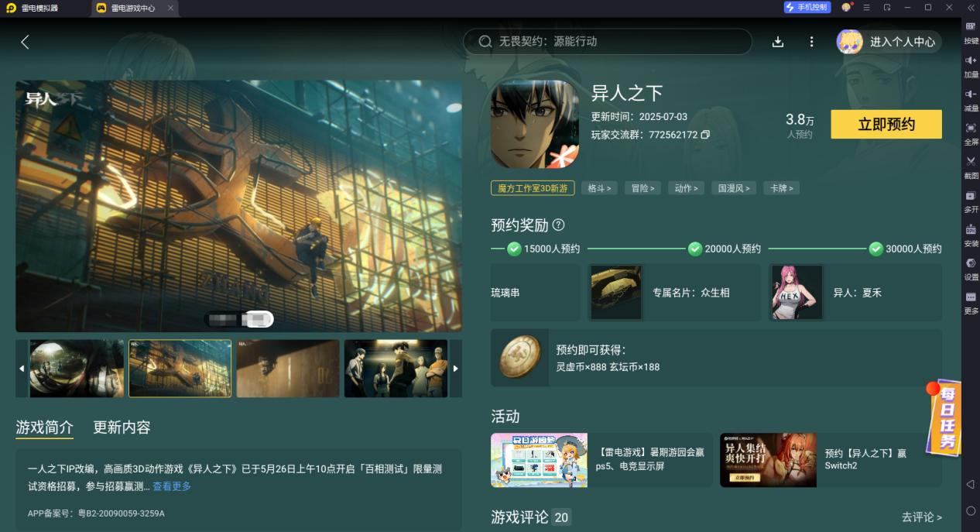Click the user avatar icon
Image resolution: width=980 pixels, height=532 pixels.
click(x=849, y=42)
